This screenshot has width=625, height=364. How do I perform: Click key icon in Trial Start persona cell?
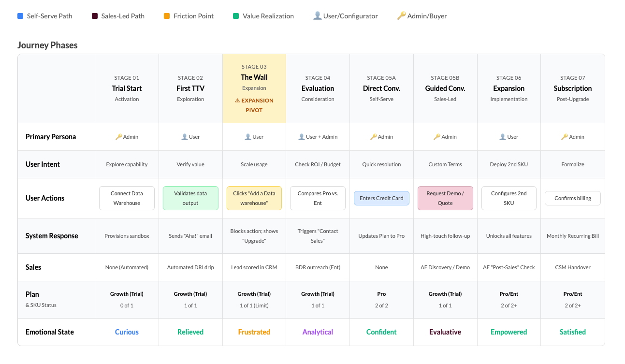tap(118, 137)
